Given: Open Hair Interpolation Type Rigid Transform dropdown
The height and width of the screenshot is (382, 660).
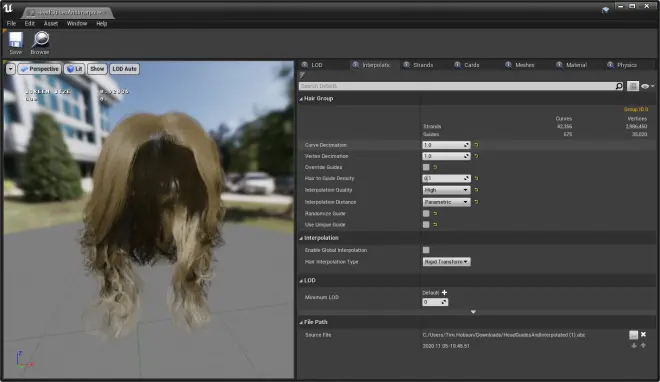Looking at the screenshot, I should [x=447, y=262].
